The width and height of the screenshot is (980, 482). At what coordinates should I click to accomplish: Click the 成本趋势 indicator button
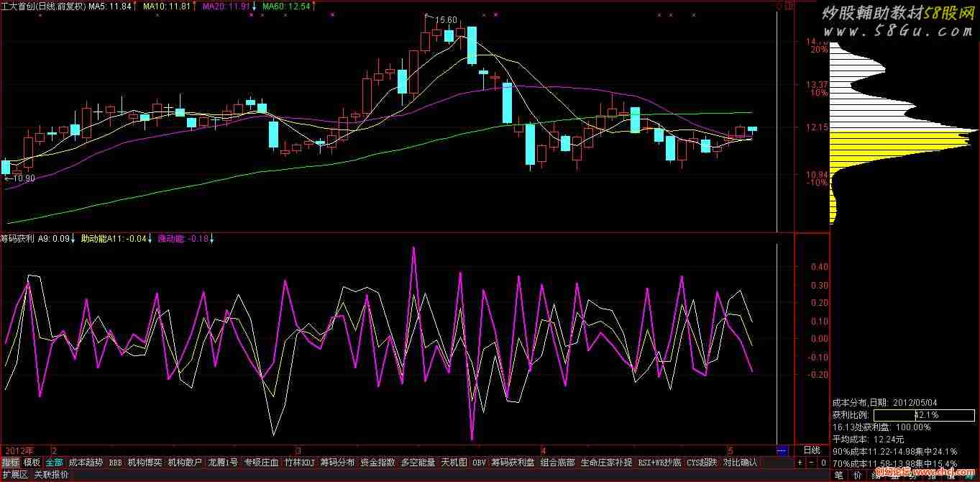(x=86, y=462)
